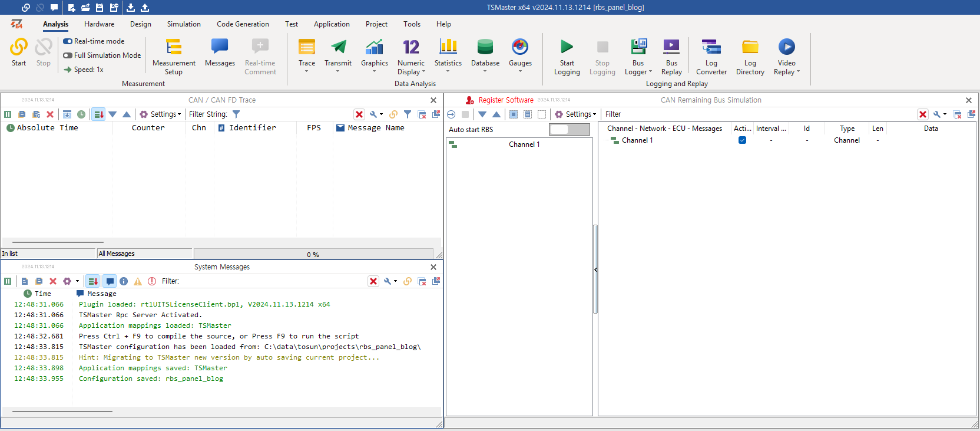
Task: Click the filter funnel next to Filter String
Action: [236, 114]
